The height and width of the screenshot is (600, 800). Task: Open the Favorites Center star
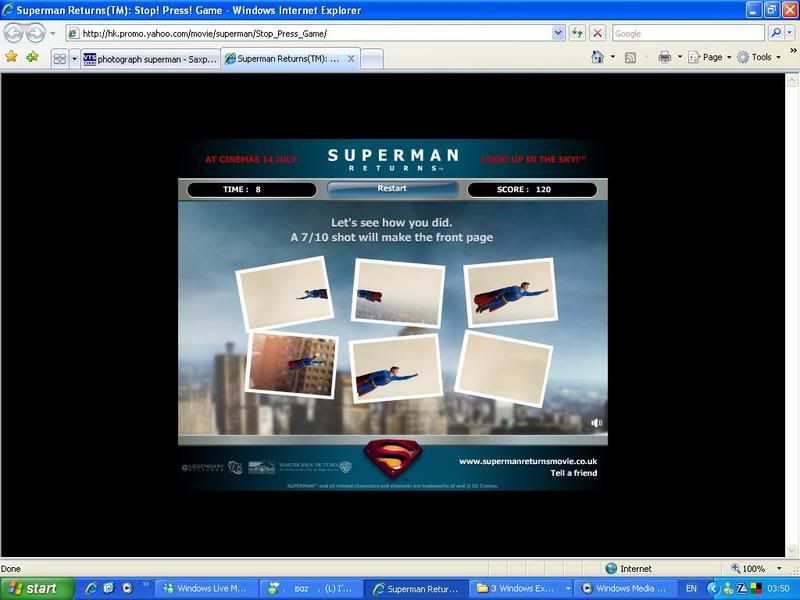pos(11,57)
